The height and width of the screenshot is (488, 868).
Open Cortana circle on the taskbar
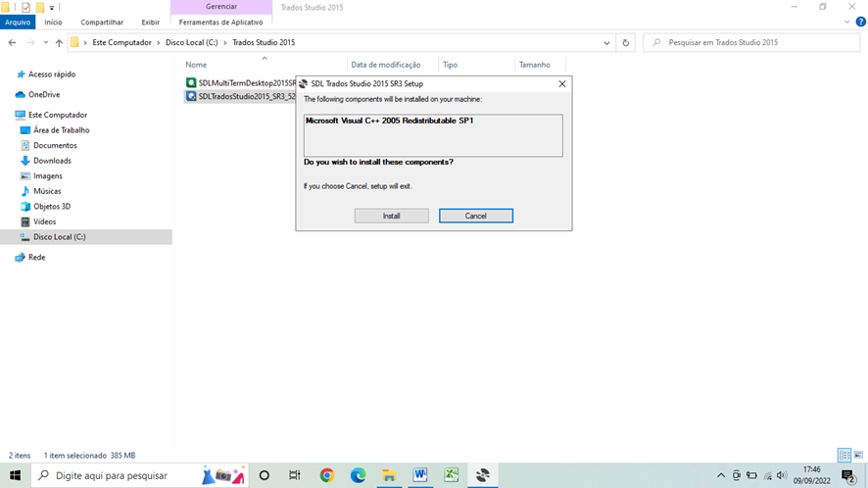pyautogui.click(x=265, y=475)
